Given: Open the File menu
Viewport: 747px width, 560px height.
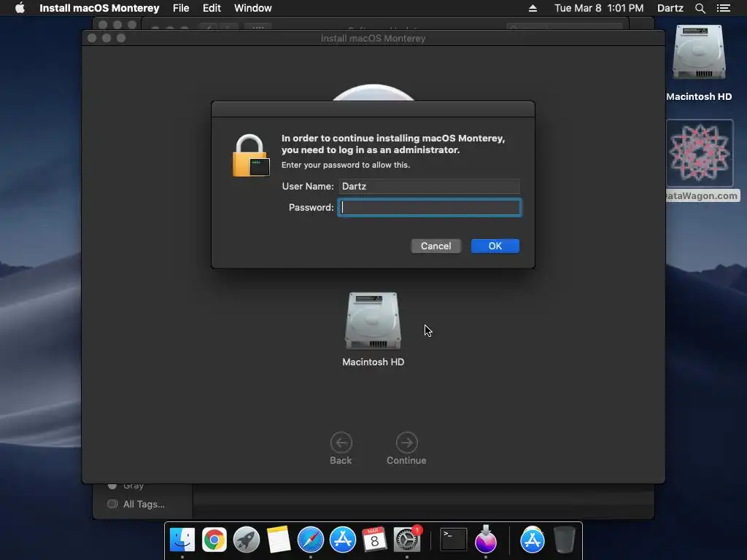Looking at the screenshot, I should (181, 8).
